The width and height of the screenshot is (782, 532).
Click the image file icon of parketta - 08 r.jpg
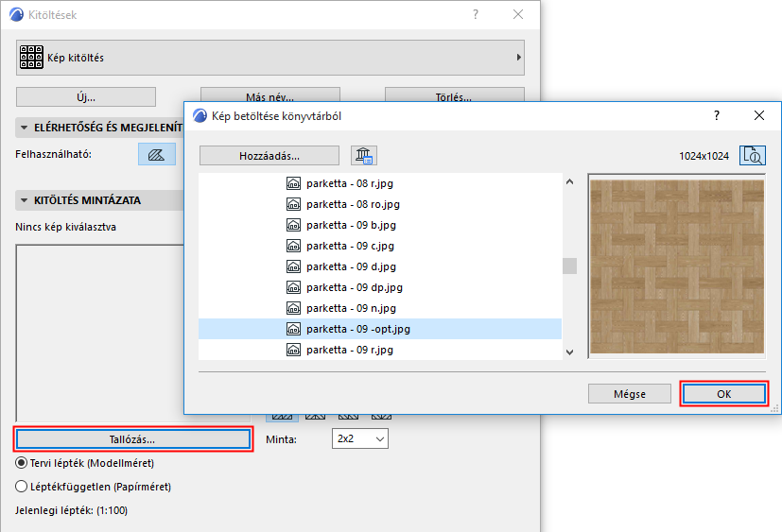pyautogui.click(x=293, y=183)
